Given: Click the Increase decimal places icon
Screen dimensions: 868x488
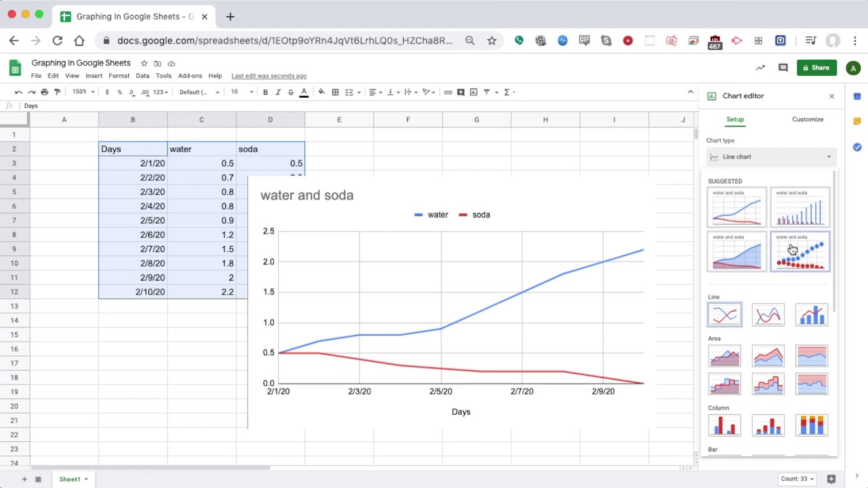Looking at the screenshot, I should tap(145, 92).
